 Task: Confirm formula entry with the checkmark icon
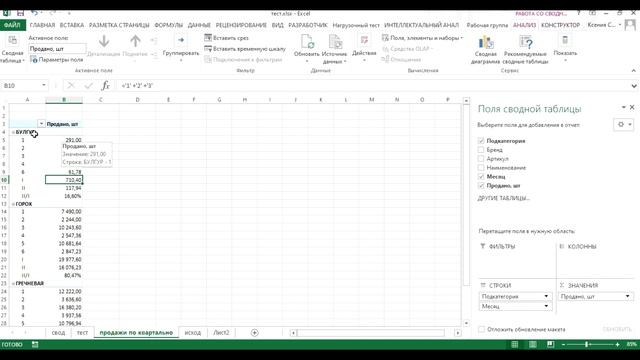pos(89,85)
